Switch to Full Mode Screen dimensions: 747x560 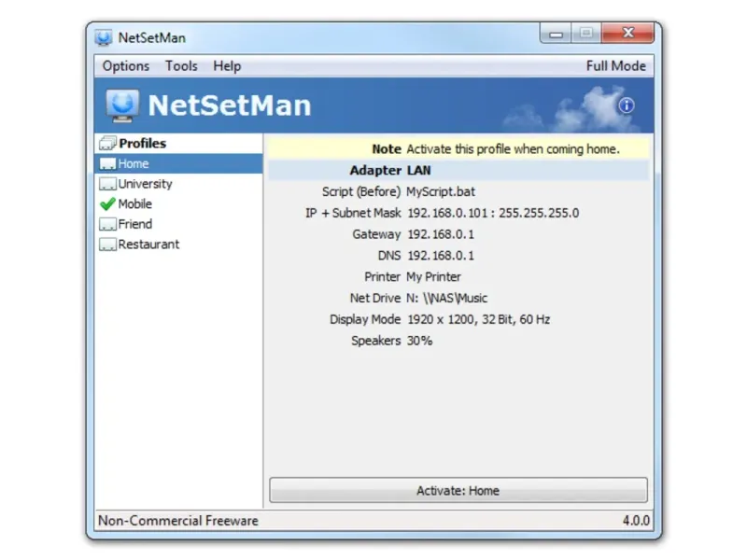tap(615, 65)
